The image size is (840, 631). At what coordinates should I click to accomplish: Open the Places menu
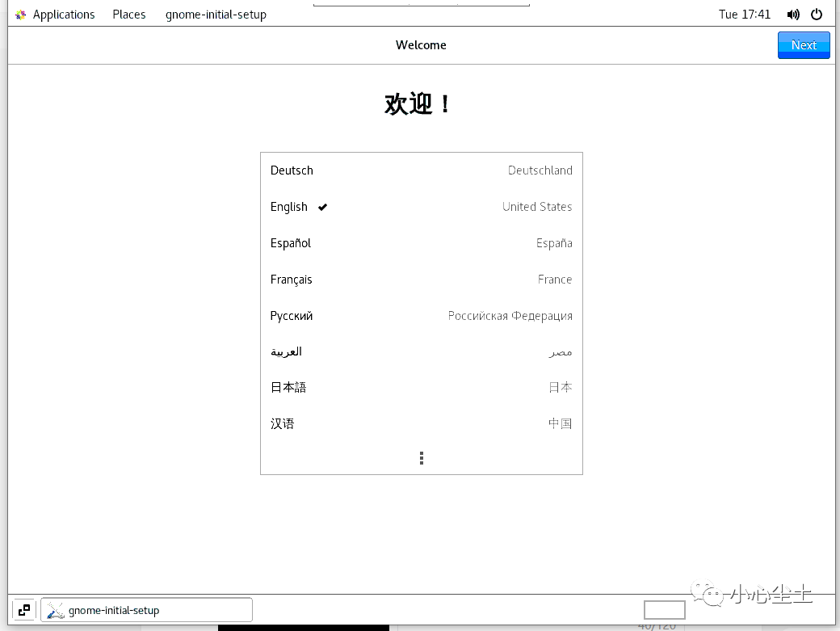(129, 15)
